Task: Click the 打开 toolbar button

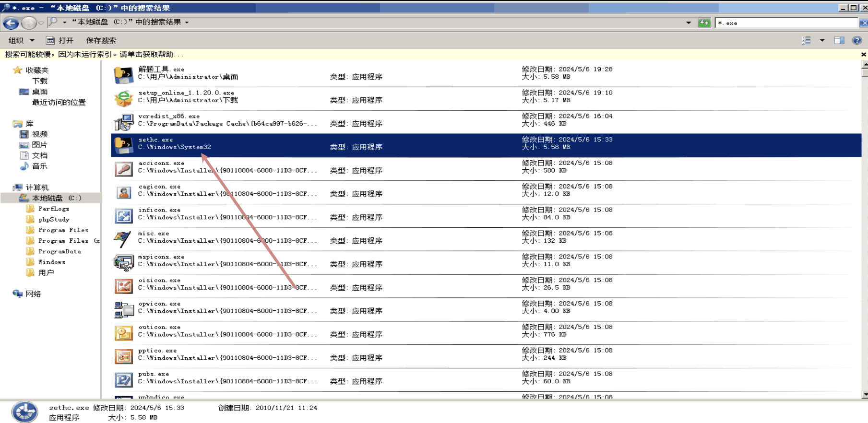Action: (x=60, y=41)
